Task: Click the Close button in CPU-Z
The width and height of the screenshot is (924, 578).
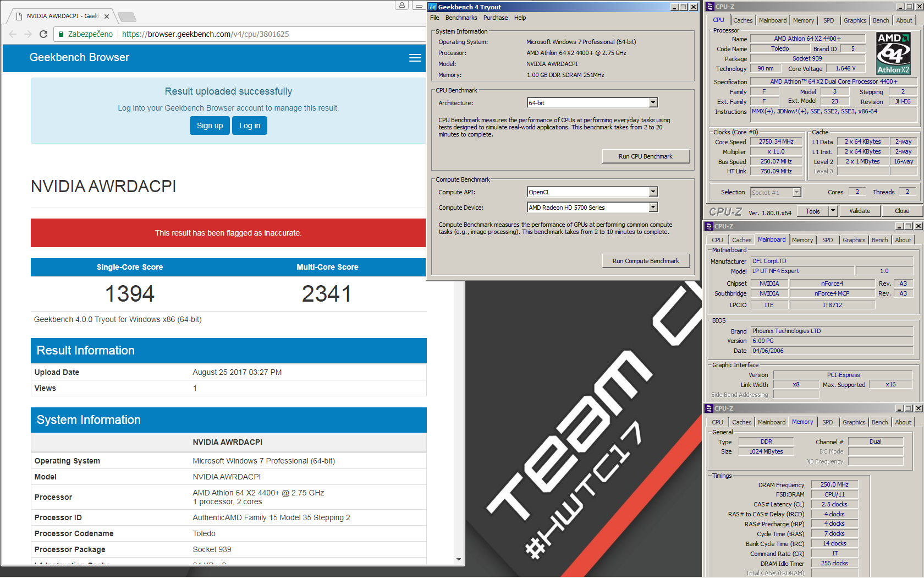Action: click(x=902, y=211)
